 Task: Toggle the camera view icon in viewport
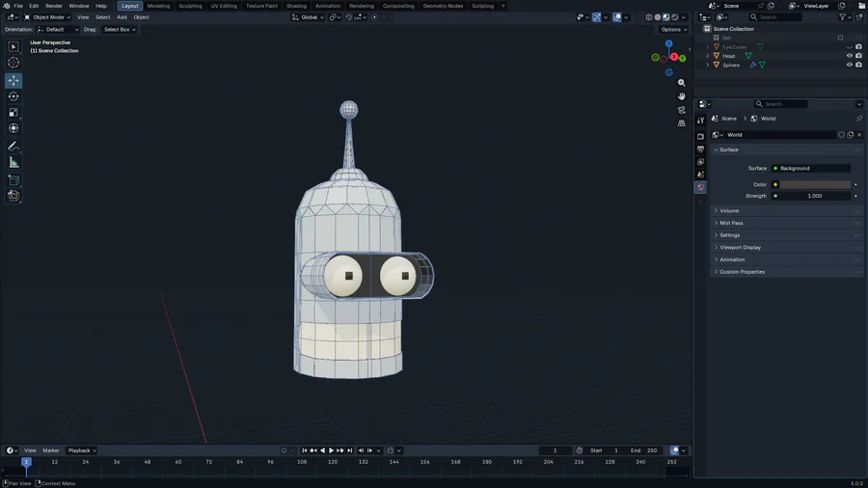(682, 110)
